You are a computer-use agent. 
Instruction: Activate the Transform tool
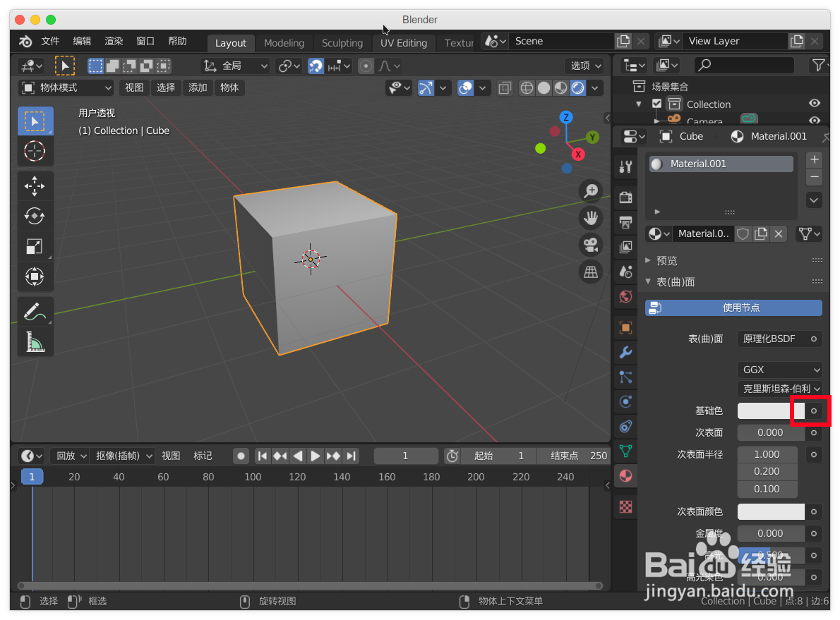point(35,276)
